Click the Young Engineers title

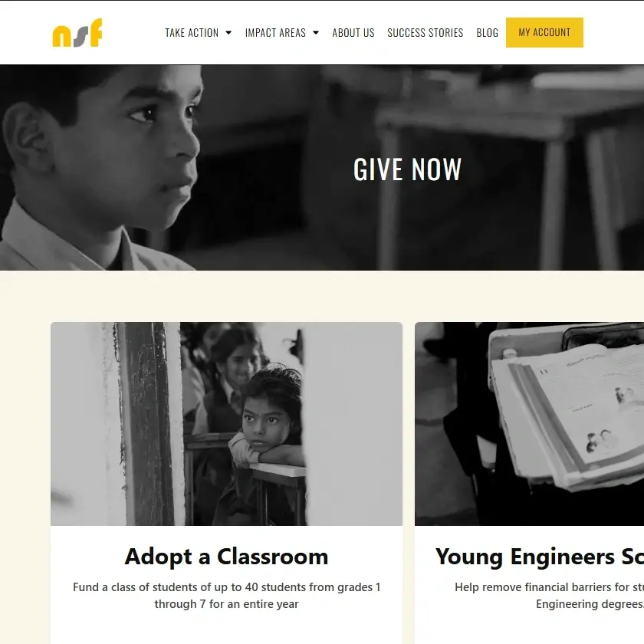(x=540, y=557)
